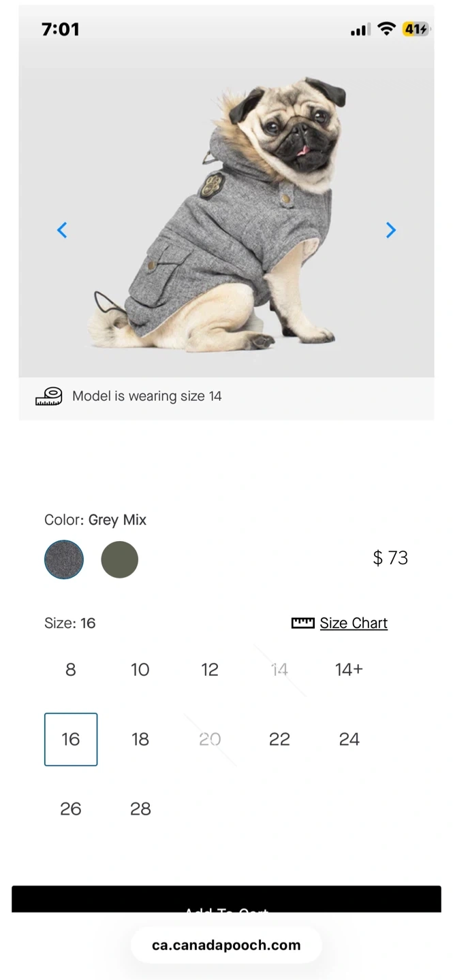Screen dimensions: 453x980
Task: Tap the cellular signal bars icon
Action: tap(360, 30)
